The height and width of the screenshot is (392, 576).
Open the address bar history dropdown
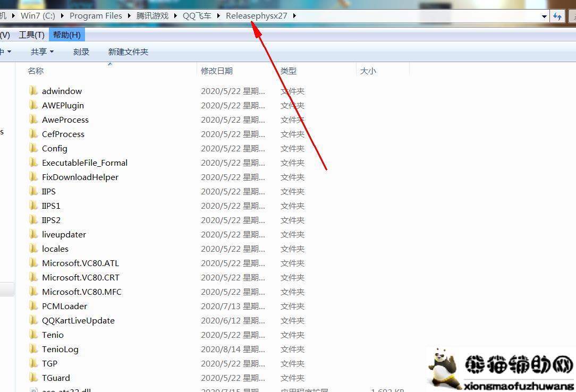tap(544, 16)
